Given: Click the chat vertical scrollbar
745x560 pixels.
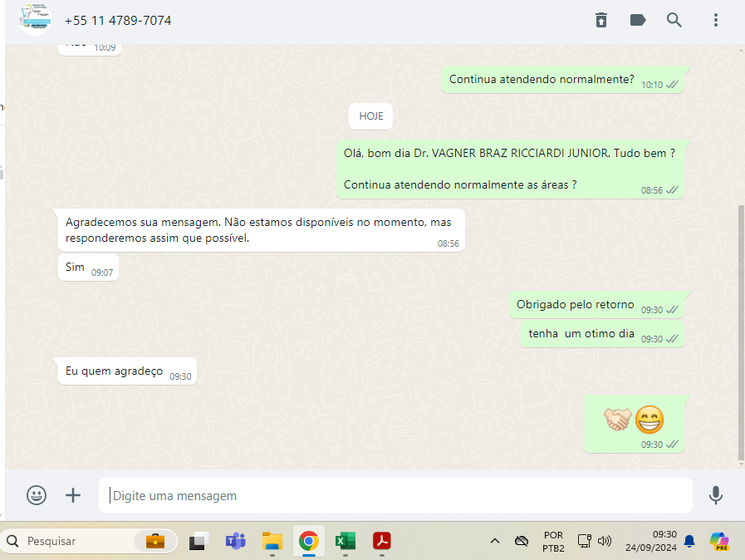Looking at the screenshot, I should click(741, 333).
